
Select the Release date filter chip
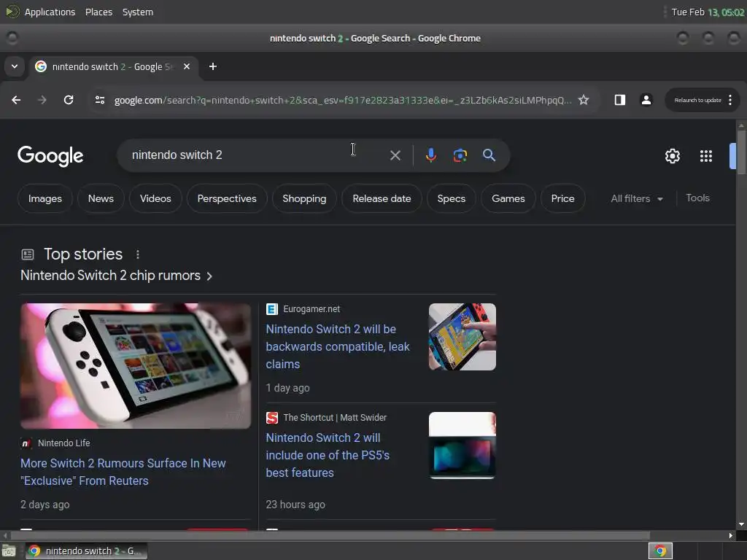pos(382,198)
